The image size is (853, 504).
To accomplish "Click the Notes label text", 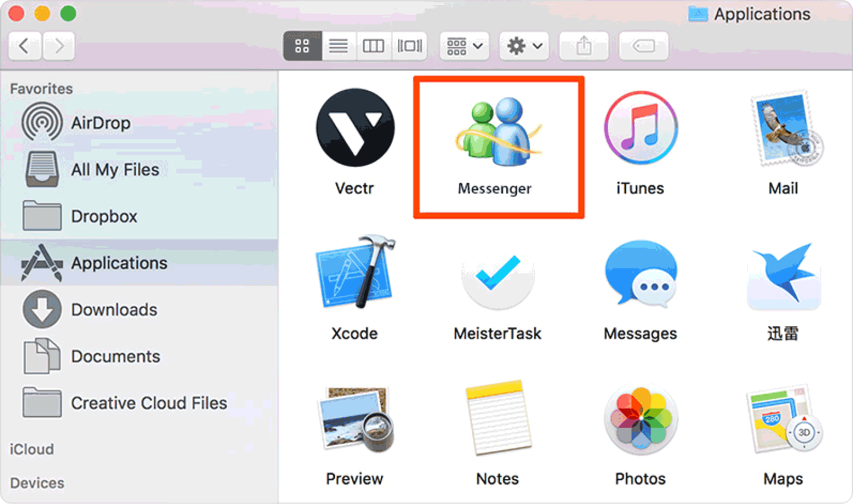I will [x=498, y=479].
